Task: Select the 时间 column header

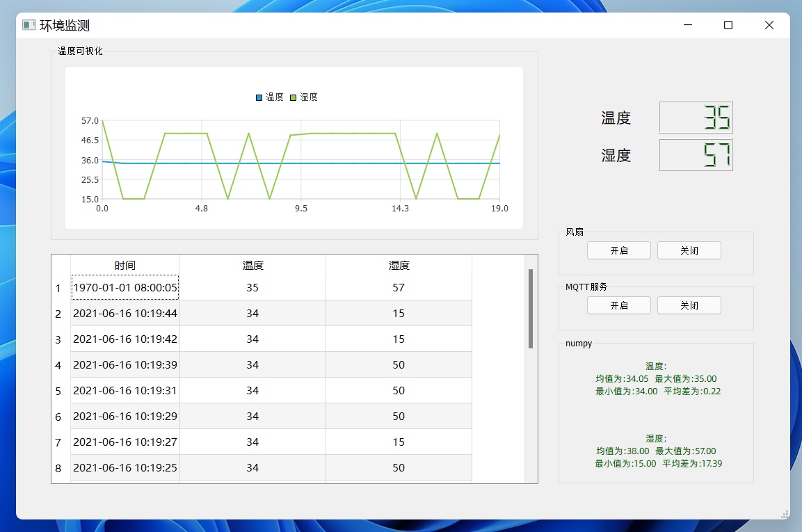Action: tap(125, 265)
